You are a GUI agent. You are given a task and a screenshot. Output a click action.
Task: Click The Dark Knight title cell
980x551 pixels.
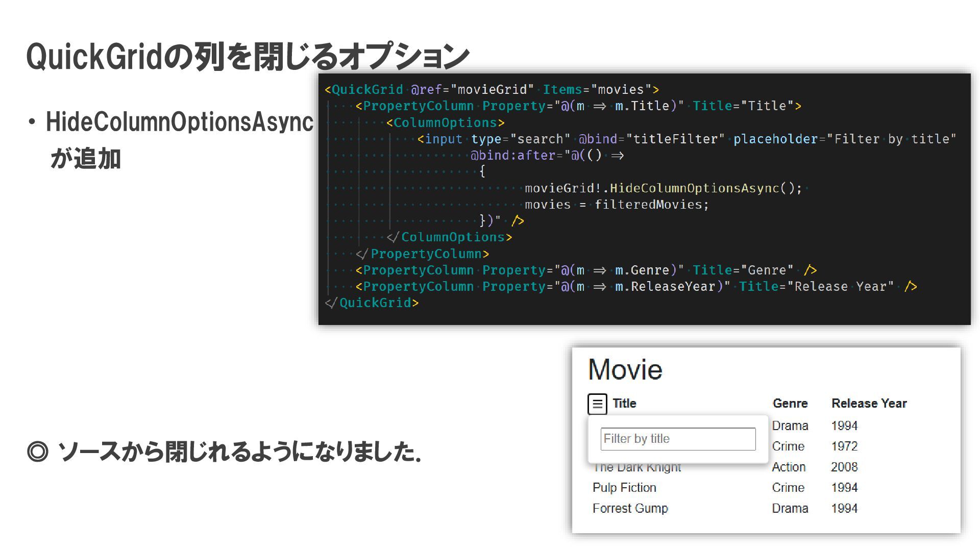(637, 468)
